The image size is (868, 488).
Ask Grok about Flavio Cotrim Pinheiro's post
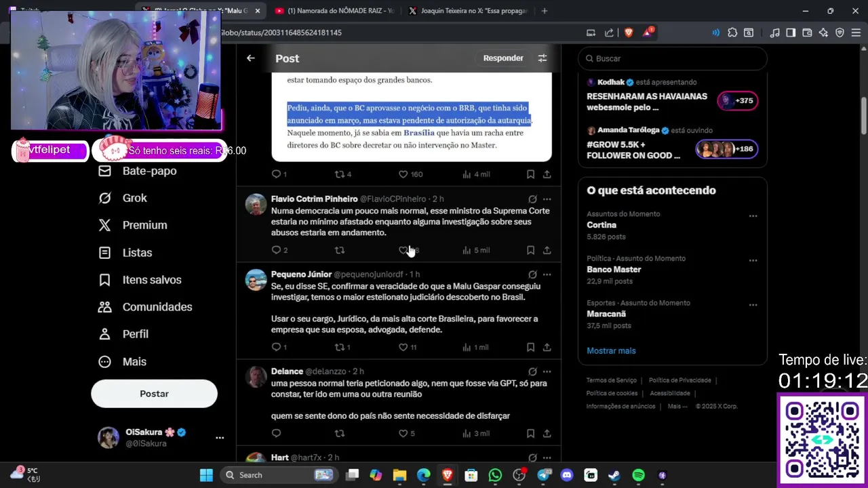tap(532, 199)
